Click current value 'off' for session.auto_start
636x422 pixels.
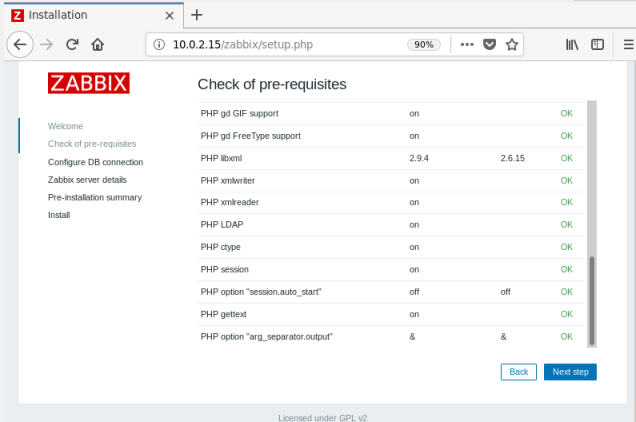coord(414,292)
